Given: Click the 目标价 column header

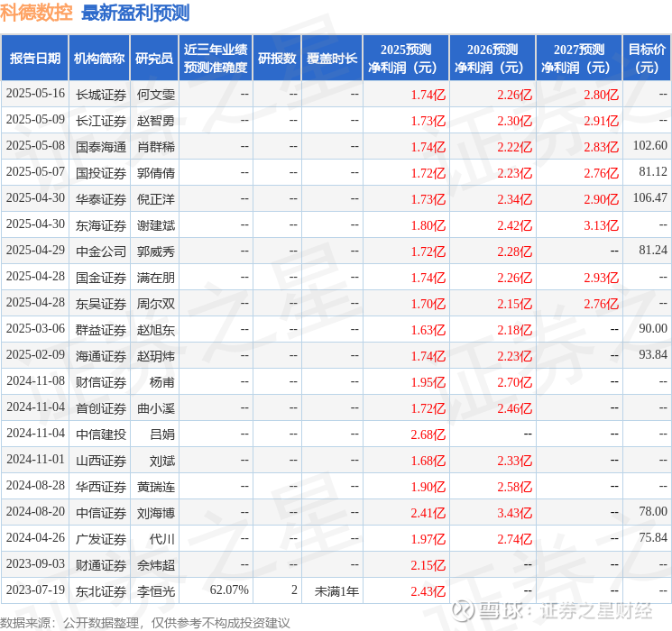Looking at the screenshot, I should coord(646,59).
